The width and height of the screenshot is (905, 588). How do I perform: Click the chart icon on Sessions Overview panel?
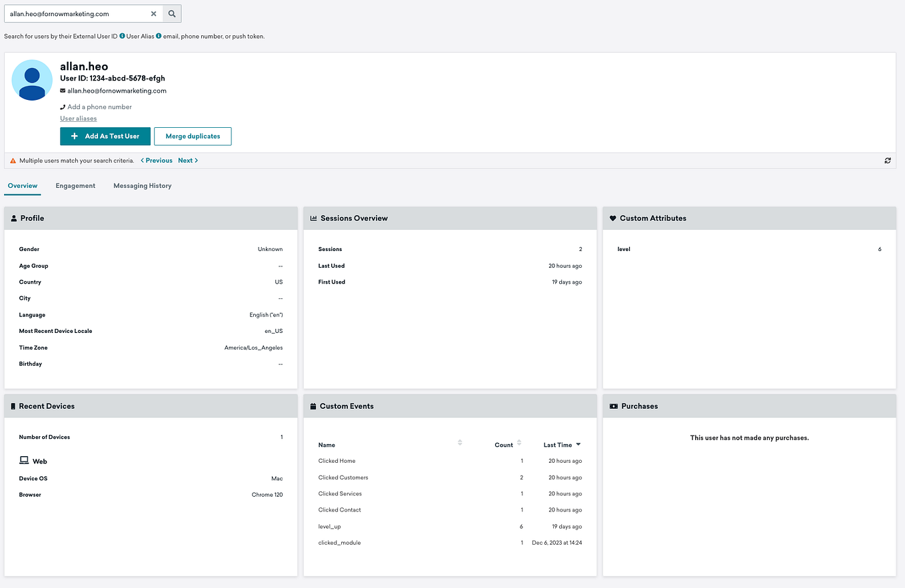pyautogui.click(x=313, y=218)
